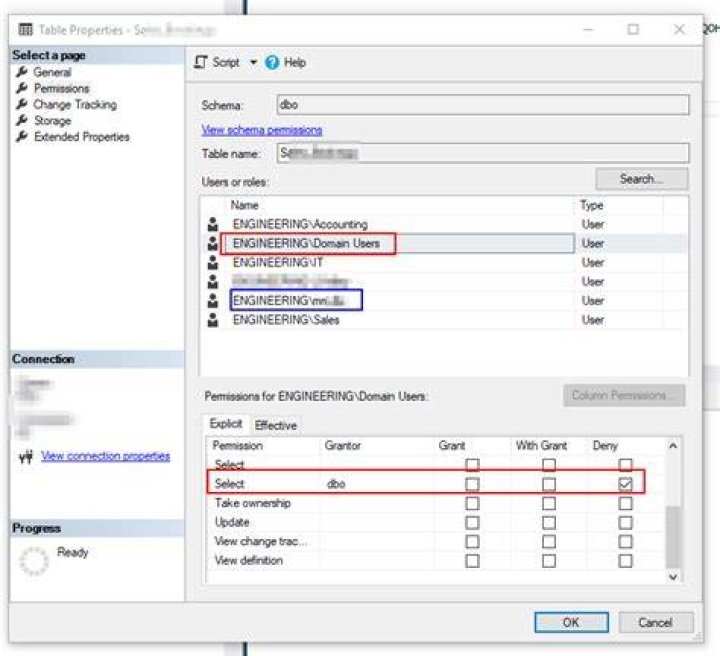Click the Search... button
The height and width of the screenshot is (656, 720).
pos(641,179)
